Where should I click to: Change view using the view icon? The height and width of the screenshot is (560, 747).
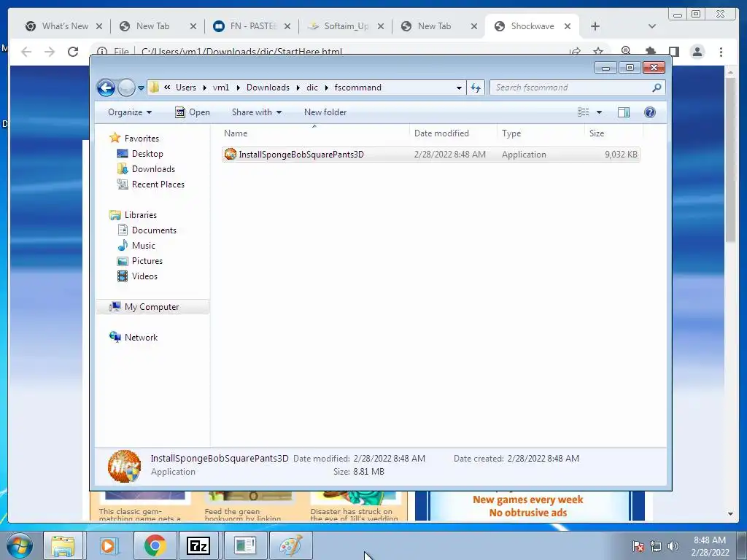coord(583,112)
